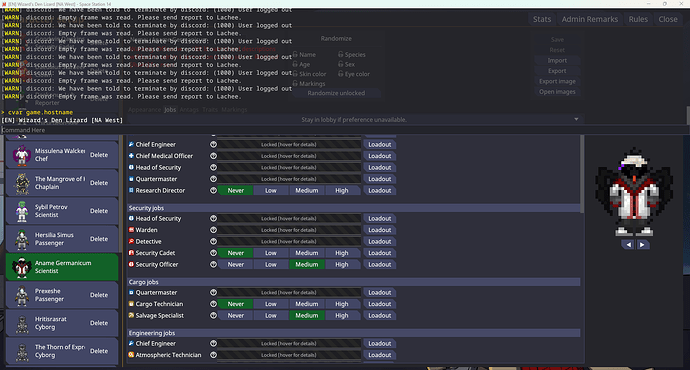Delete the Prexeshe passenger character

tap(99, 295)
